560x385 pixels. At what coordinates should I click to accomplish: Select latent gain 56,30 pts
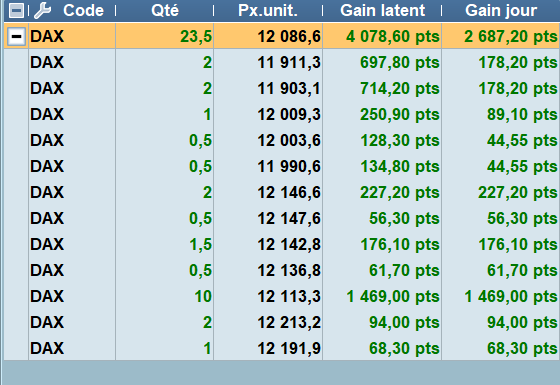click(404, 218)
